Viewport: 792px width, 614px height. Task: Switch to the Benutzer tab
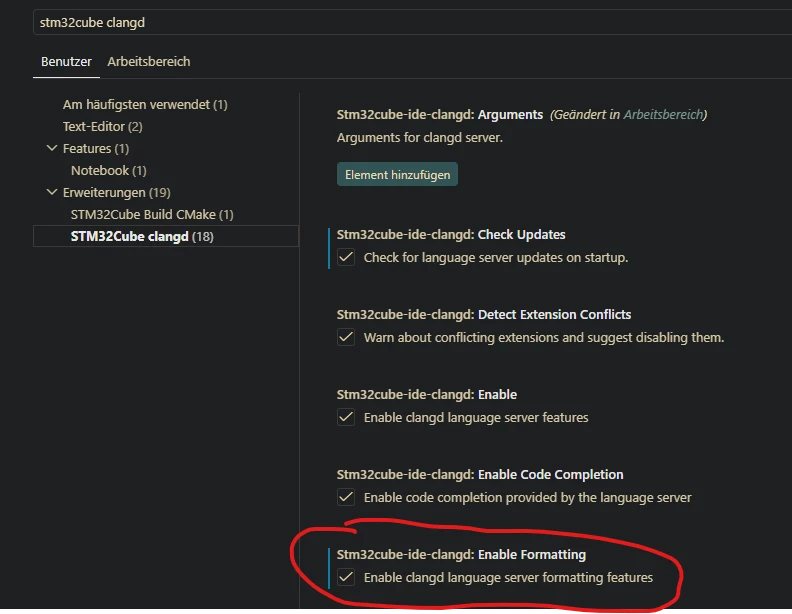tap(66, 62)
